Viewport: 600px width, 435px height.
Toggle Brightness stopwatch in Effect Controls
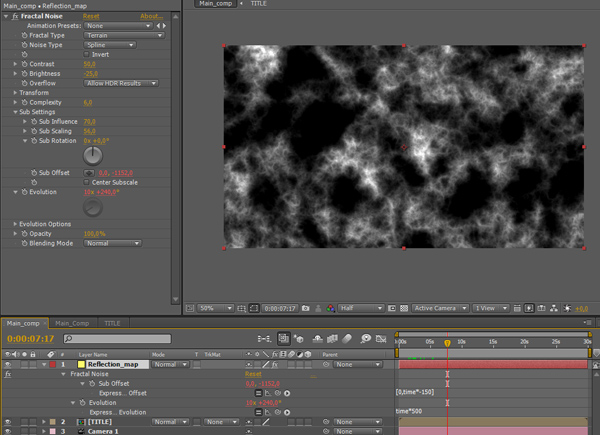click(x=24, y=73)
